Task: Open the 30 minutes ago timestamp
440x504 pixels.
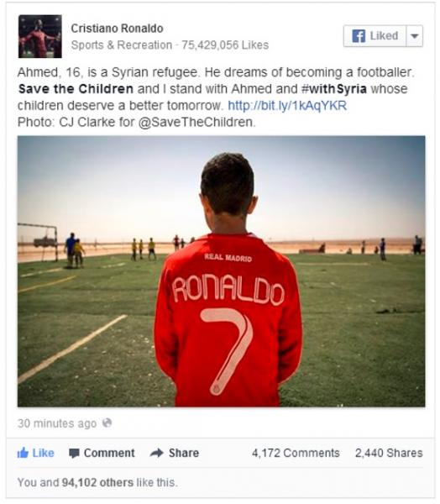Action: (57, 423)
